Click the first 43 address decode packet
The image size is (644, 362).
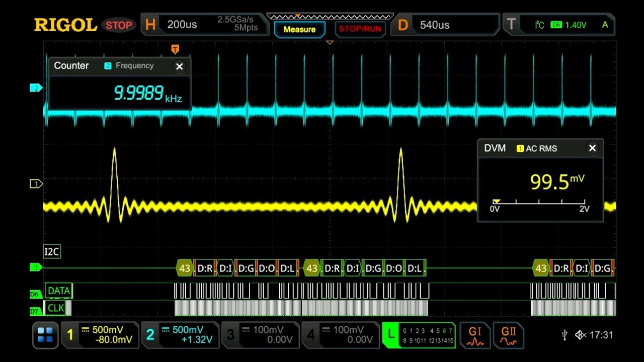[185, 268]
